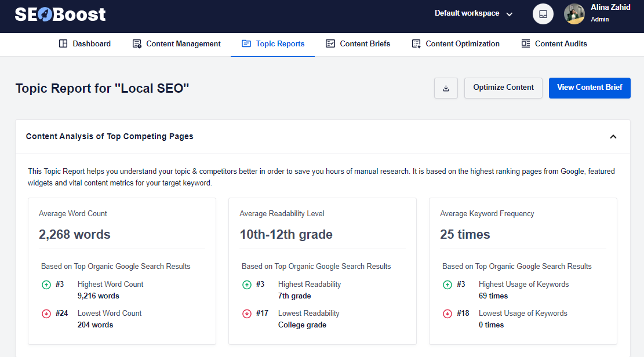Click the Average Keyword Frequency label
This screenshot has height=357, width=644.
[487, 214]
